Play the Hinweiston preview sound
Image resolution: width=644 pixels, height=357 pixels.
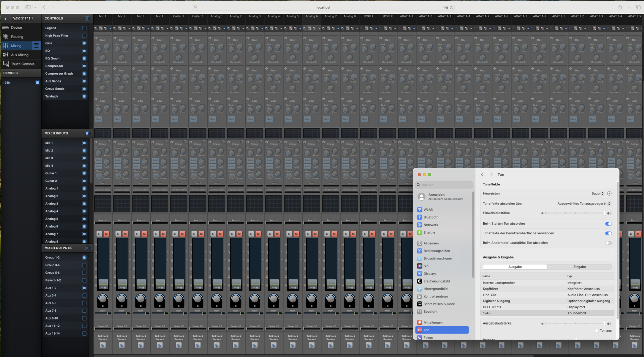point(609,193)
